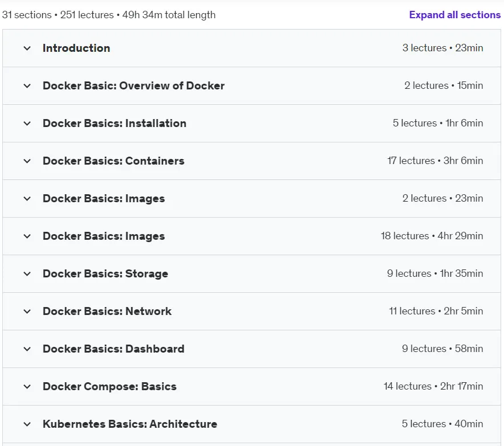Select Docker Basics: Images title with 23min duration

tap(104, 198)
